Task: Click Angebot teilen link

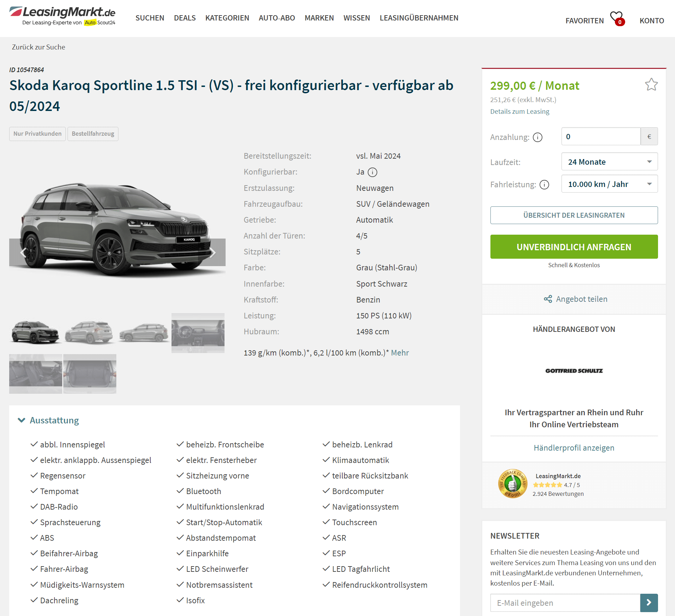Action: point(582,299)
